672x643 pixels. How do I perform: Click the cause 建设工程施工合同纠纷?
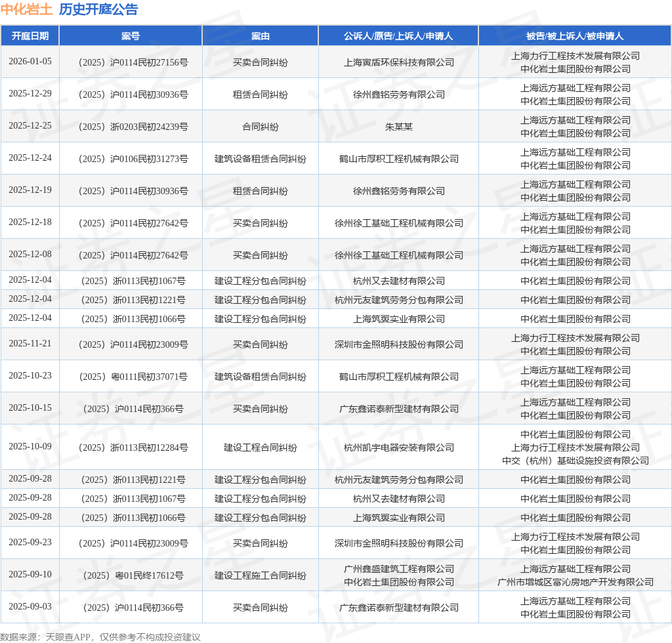(x=260, y=575)
